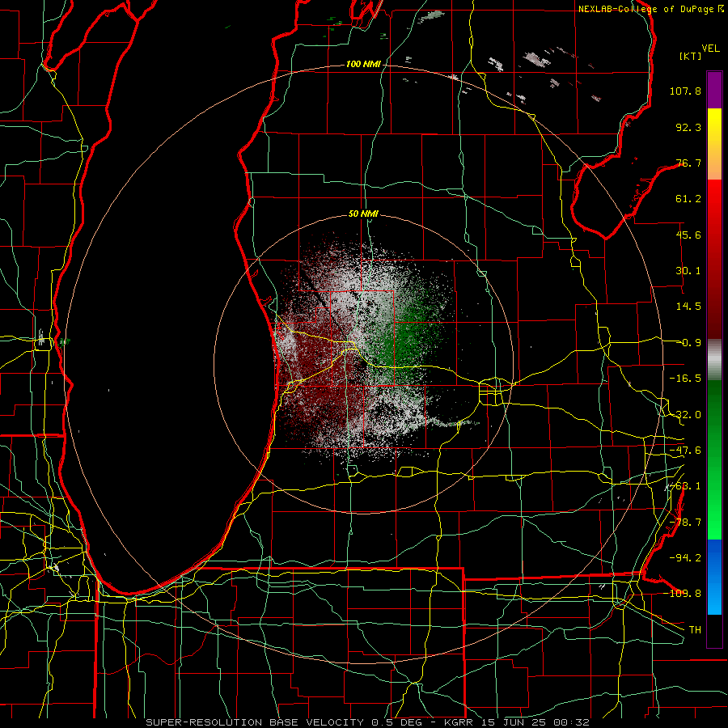The width and height of the screenshot is (728, 728).
Task: Click the 30.1 velocity scale value
Action: click(x=688, y=271)
